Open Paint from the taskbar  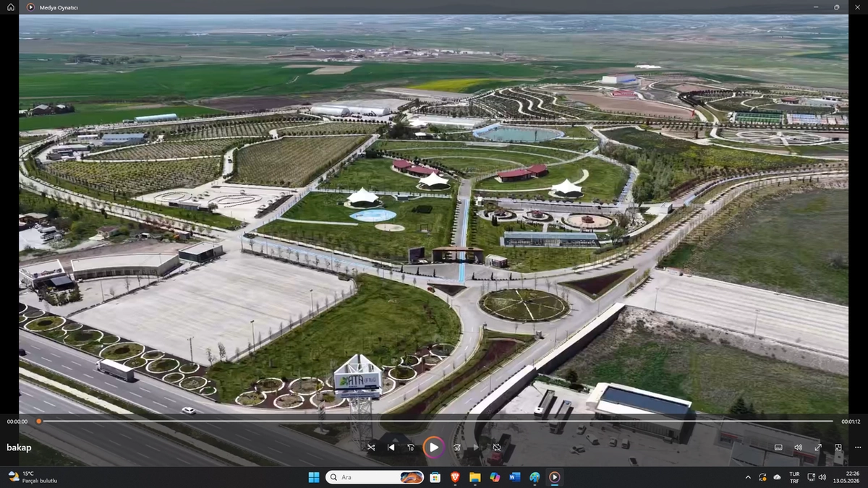(535, 477)
